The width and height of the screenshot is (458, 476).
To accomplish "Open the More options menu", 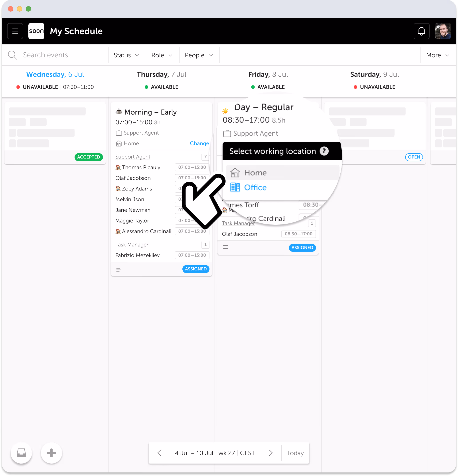I will tap(437, 55).
